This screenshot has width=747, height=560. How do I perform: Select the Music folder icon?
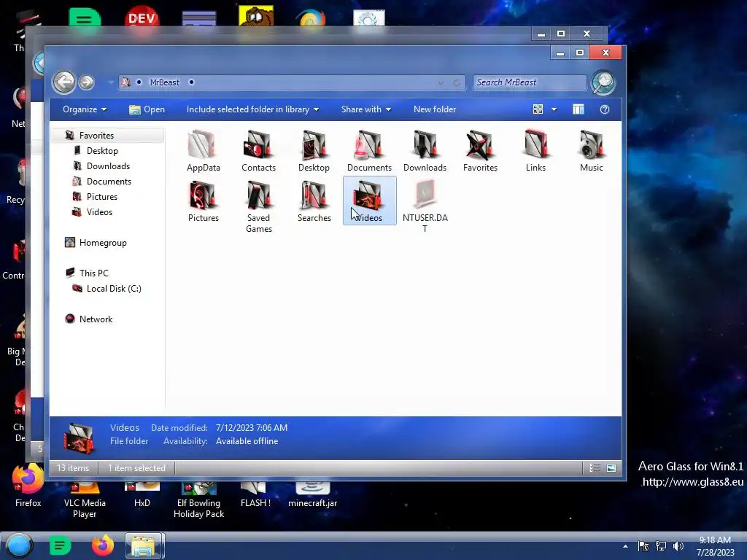(x=591, y=150)
